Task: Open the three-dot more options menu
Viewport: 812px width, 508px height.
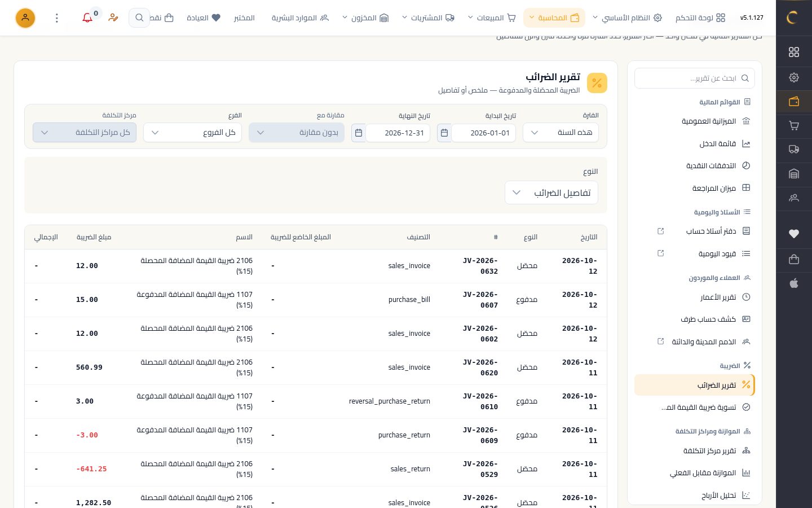Action: tap(57, 18)
